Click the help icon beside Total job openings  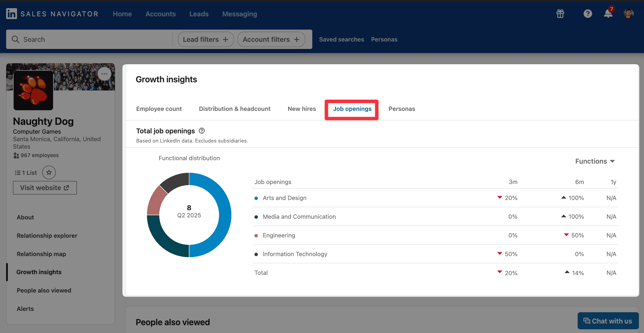(202, 131)
